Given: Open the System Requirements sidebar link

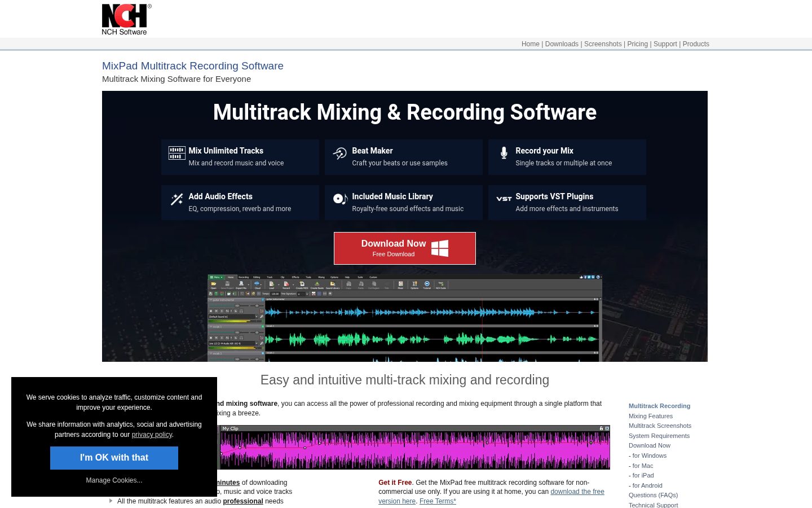Looking at the screenshot, I should click(659, 436).
